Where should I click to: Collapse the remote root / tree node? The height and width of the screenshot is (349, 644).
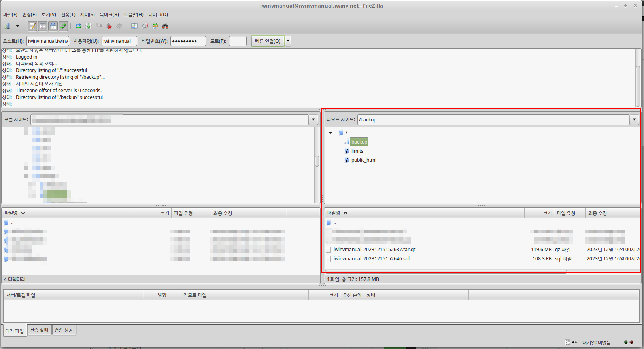pyautogui.click(x=331, y=133)
